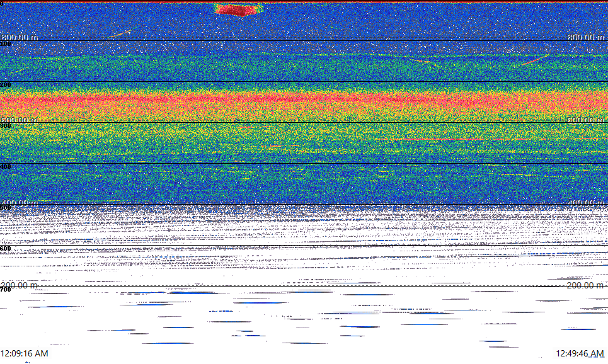Select the right-edge 800.00 m range label
Image resolution: width=608 pixels, height=364 pixels.
point(585,37)
